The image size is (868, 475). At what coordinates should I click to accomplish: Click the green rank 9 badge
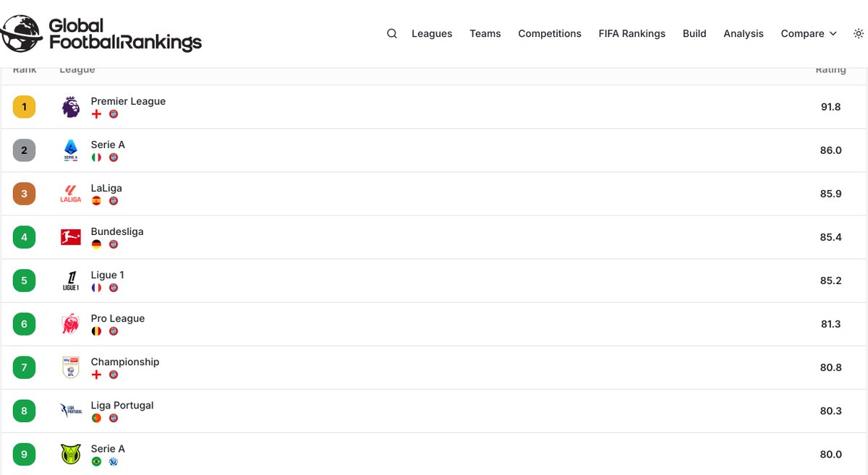tap(24, 454)
